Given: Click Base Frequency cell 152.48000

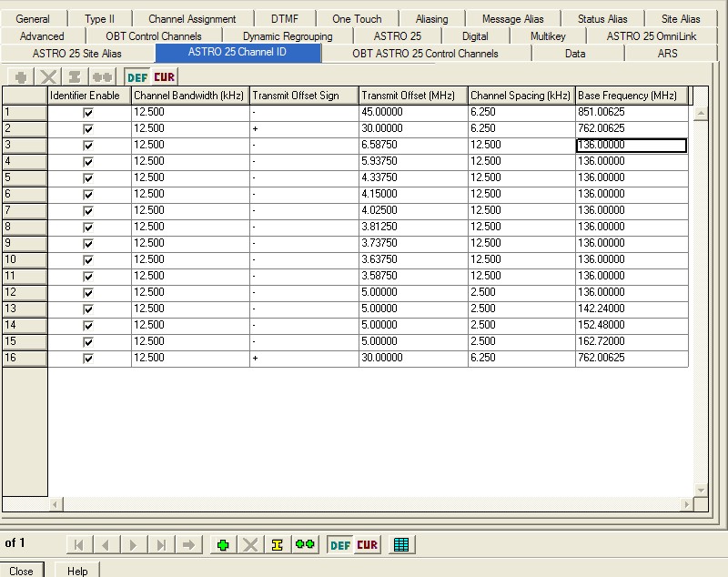Looking at the screenshot, I should pos(632,326).
